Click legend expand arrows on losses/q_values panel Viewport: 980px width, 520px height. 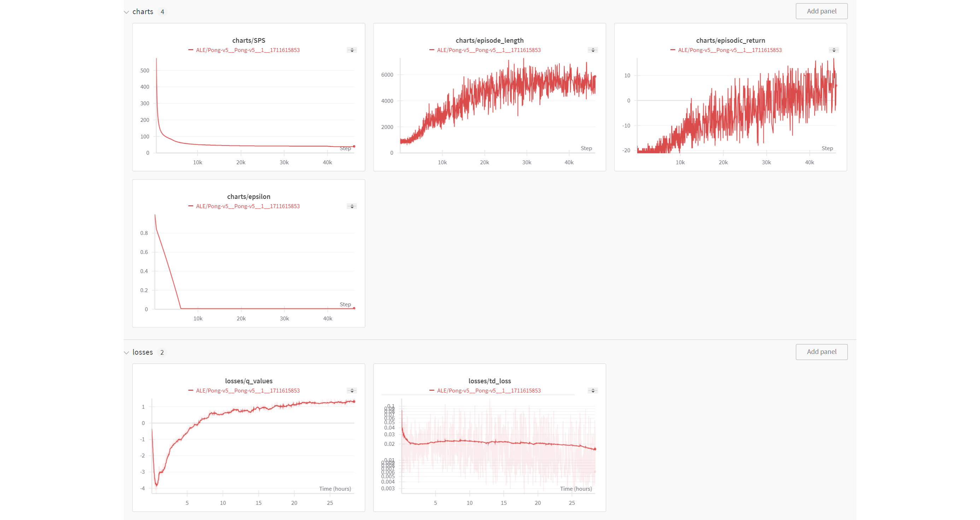coord(352,391)
